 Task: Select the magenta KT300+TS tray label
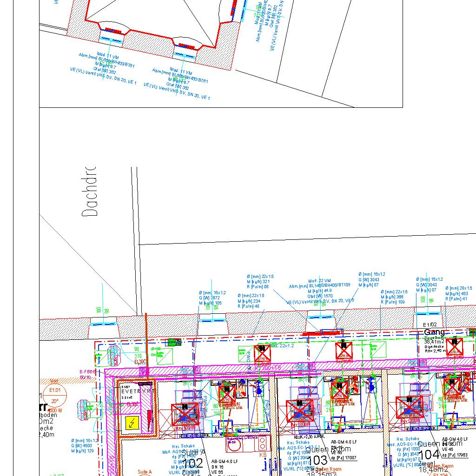[x=267, y=368]
